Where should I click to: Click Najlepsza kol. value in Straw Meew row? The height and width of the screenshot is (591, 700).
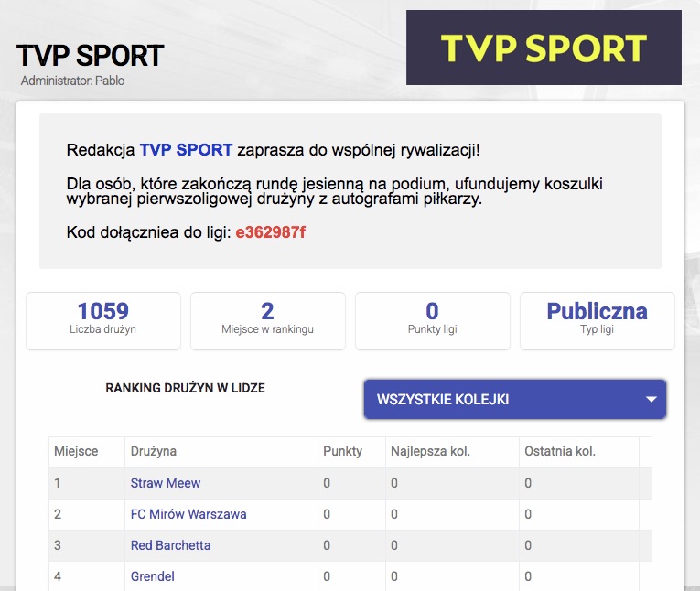tap(394, 483)
